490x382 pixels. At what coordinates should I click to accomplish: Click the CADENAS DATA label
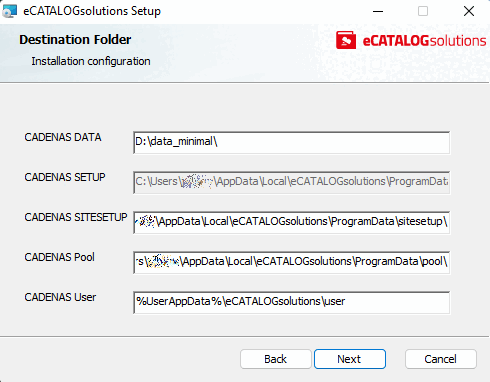coord(63,137)
